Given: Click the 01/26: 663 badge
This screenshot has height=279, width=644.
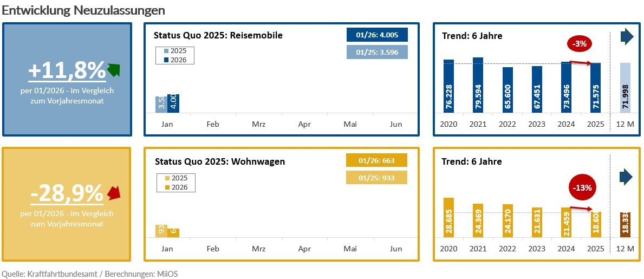Looking at the screenshot, I should coord(376,160).
